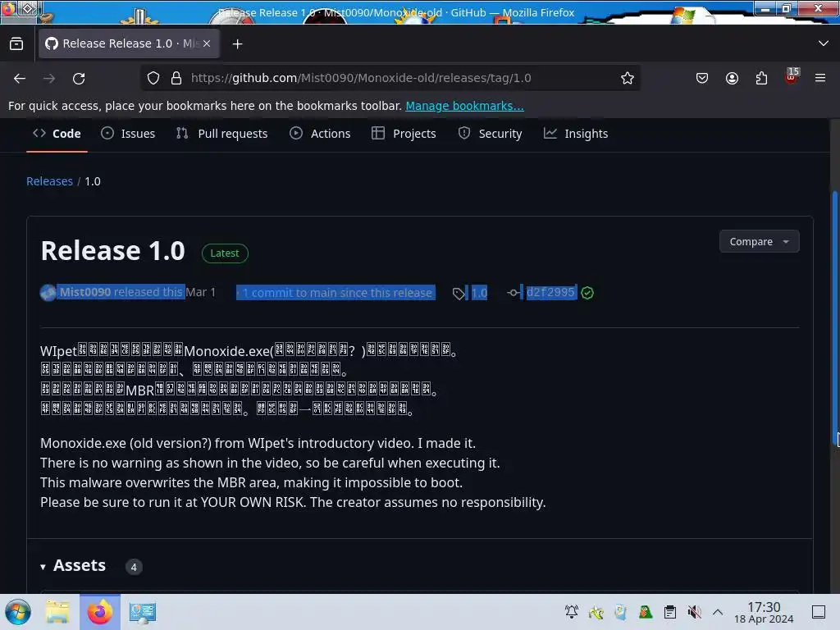Switch to the Code tab
Viewport: 840px width, 630px height.
click(57, 134)
